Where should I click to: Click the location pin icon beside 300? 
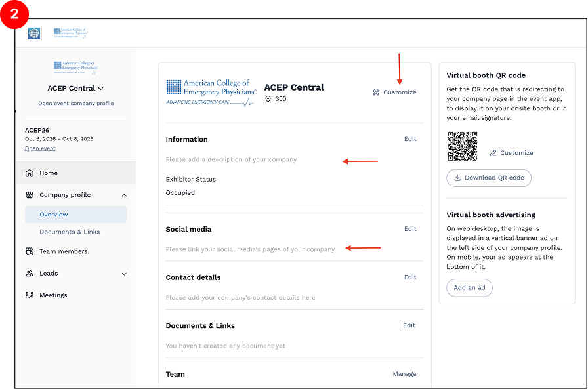coord(268,99)
